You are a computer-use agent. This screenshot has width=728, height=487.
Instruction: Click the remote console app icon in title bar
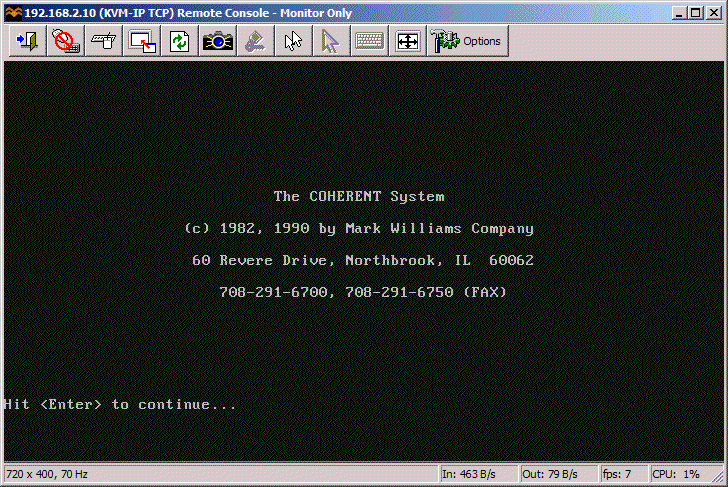(x=13, y=13)
